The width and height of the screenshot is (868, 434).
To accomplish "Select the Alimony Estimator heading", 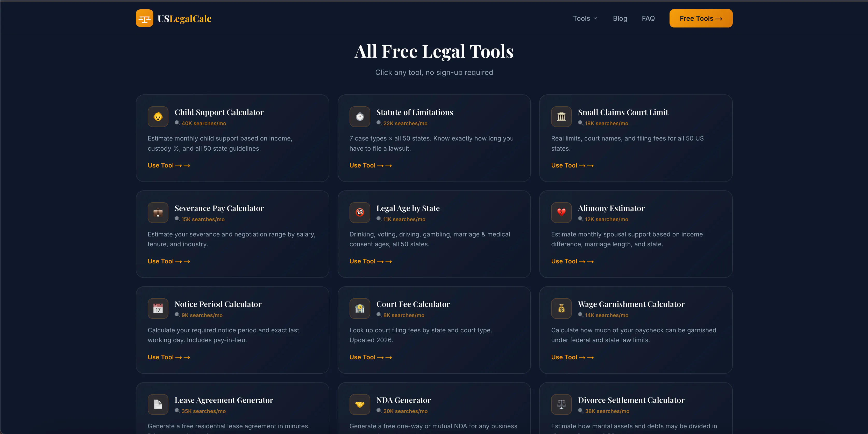I will coord(611,208).
